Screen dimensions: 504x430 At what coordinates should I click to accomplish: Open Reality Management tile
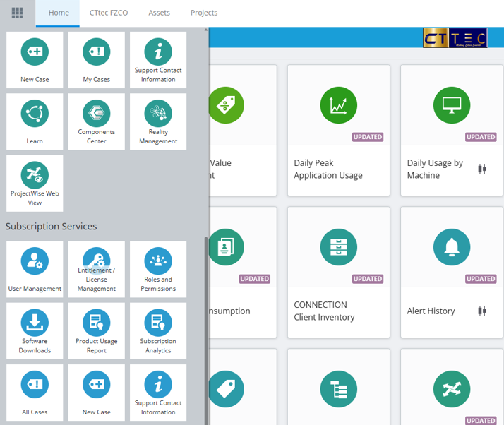158,121
